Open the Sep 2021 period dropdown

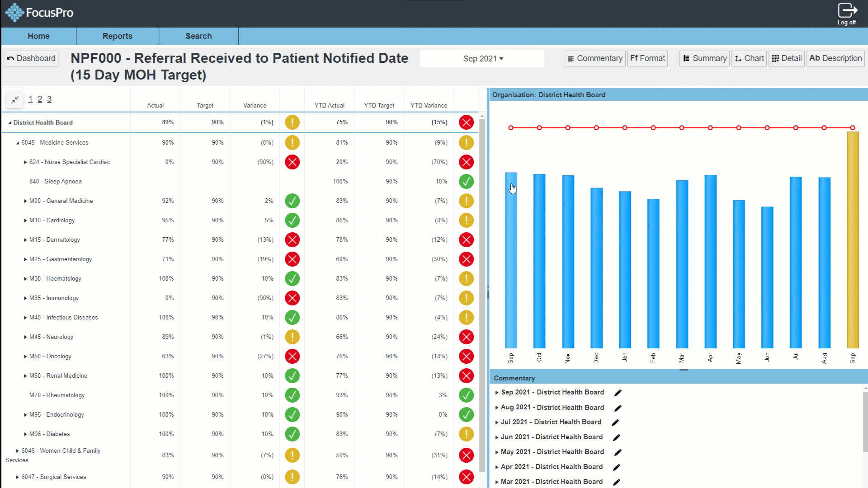coord(482,59)
